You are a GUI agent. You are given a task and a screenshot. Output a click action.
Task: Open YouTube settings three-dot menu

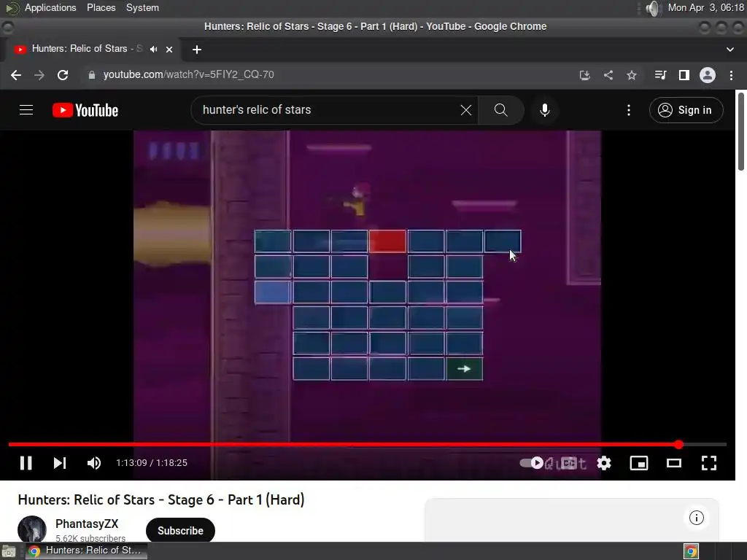(629, 110)
